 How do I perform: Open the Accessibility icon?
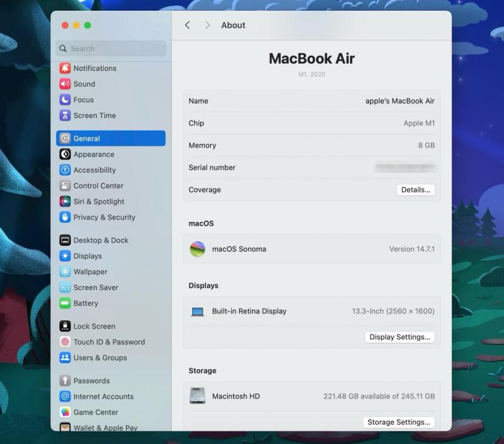pyautogui.click(x=65, y=170)
